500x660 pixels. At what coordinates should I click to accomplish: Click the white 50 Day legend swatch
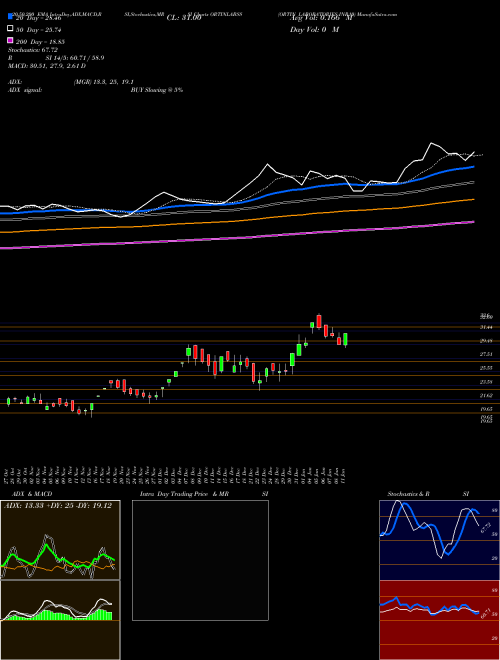click(x=10, y=29)
